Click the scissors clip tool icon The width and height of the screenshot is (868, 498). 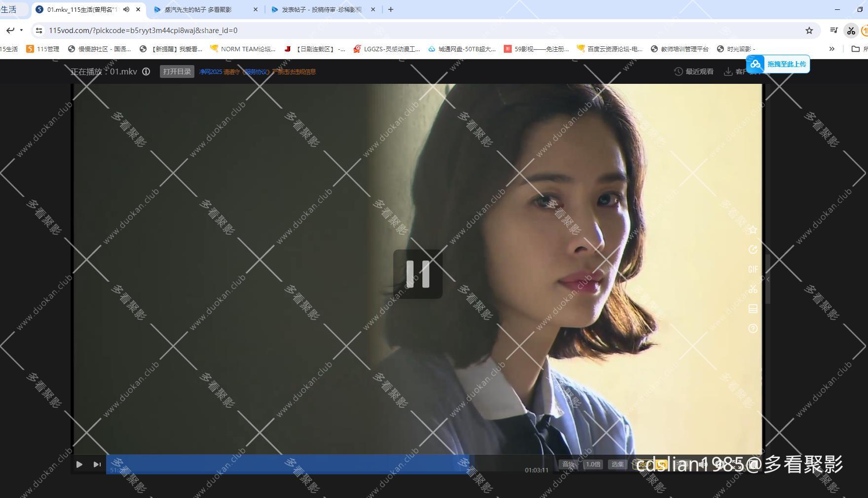[x=753, y=289]
